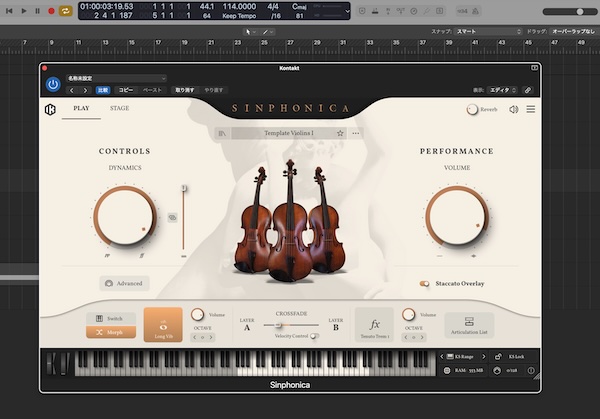Raise Layer A octave with right arrow
Screen dimensions: 600x419
click(211, 337)
